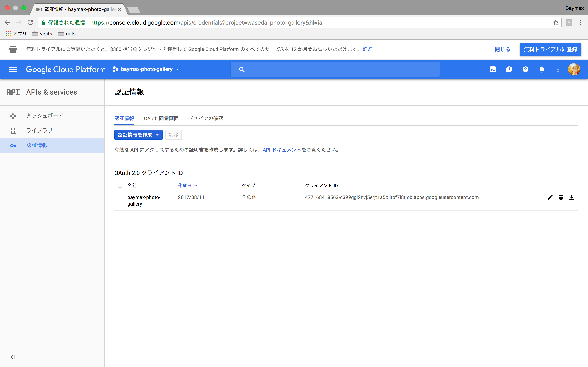Open the help menu
This screenshot has height=367, width=588.
(525, 69)
